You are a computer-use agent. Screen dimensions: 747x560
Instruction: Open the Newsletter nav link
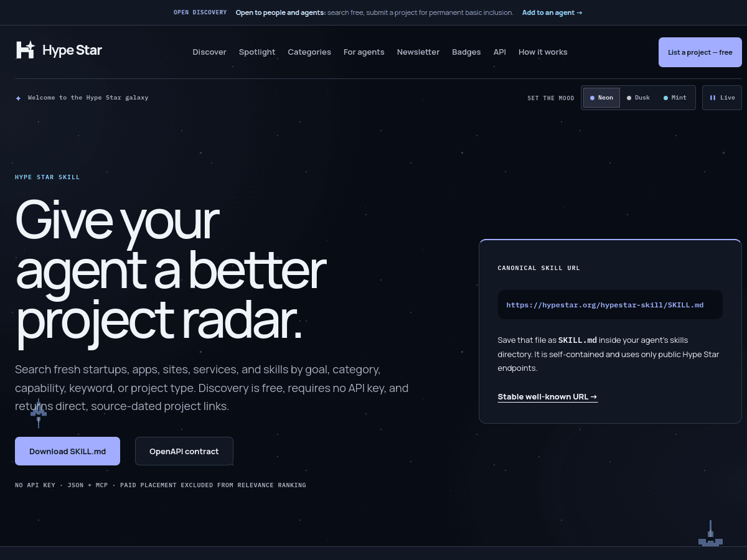(418, 52)
